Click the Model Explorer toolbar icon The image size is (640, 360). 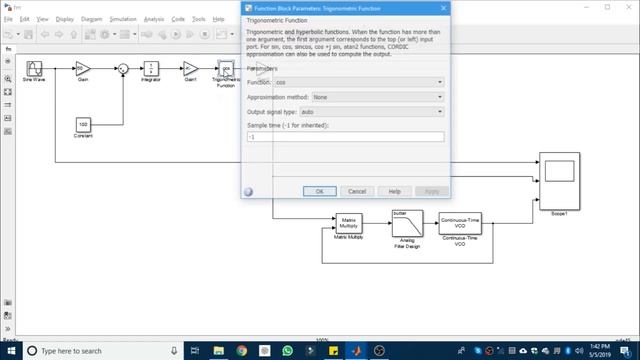tap(124, 35)
